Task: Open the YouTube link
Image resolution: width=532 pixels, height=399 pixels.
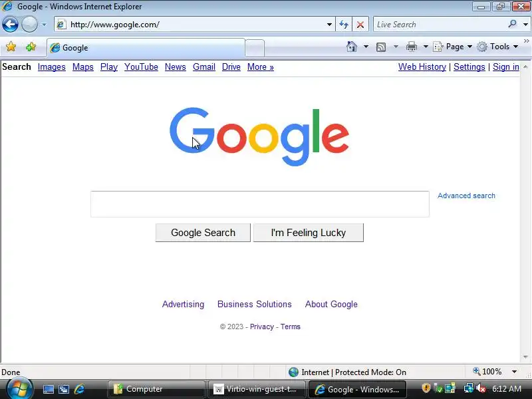Action: coord(141,67)
